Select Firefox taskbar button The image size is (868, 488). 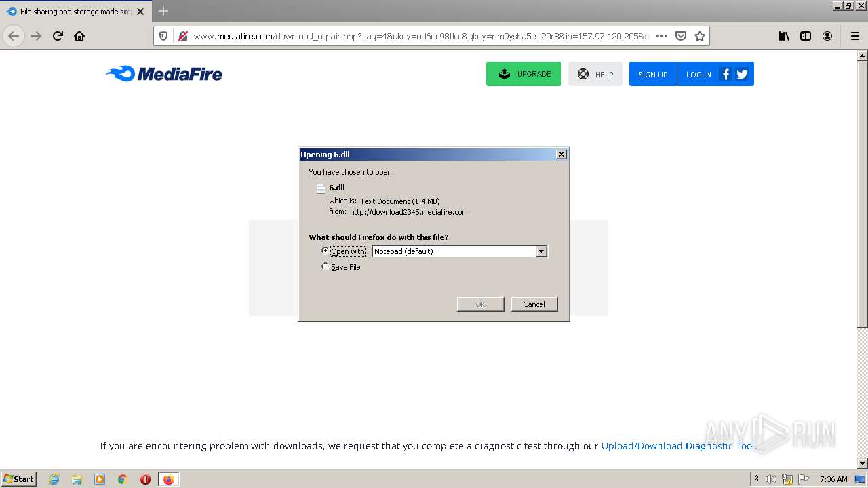tap(168, 479)
